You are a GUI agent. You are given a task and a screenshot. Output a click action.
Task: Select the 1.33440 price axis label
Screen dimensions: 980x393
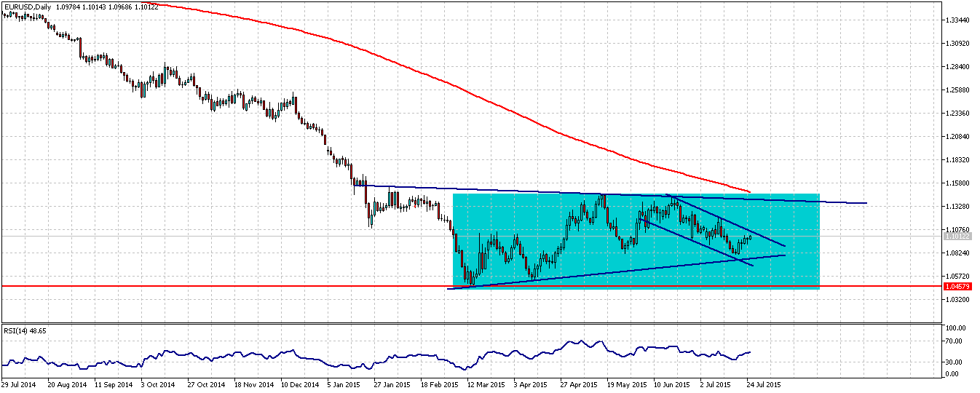957,20
